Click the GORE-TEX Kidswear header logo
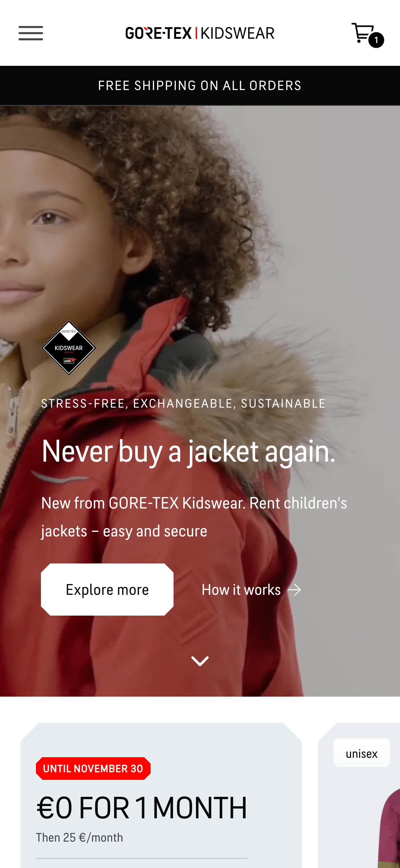Viewport: 400px width, 868px height. point(200,33)
